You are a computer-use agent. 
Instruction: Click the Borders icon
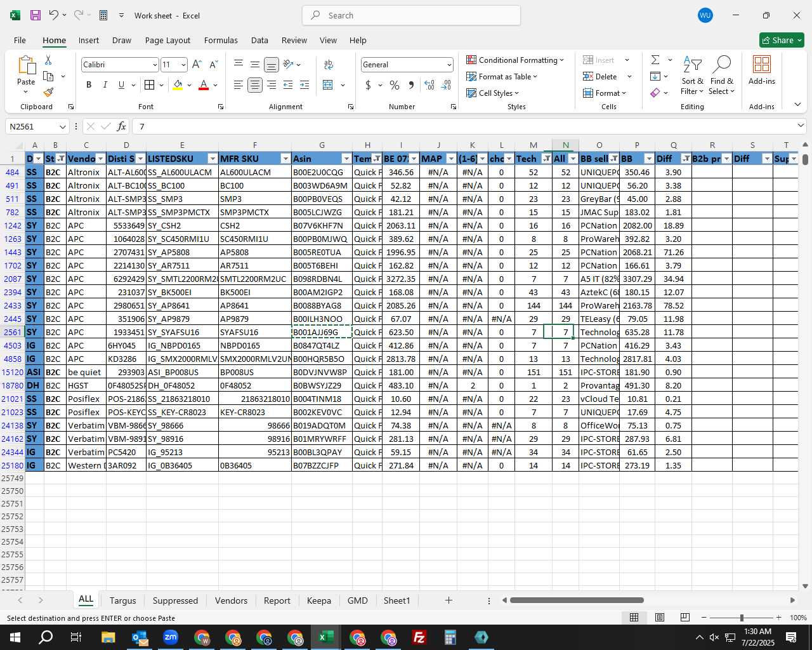coord(149,85)
